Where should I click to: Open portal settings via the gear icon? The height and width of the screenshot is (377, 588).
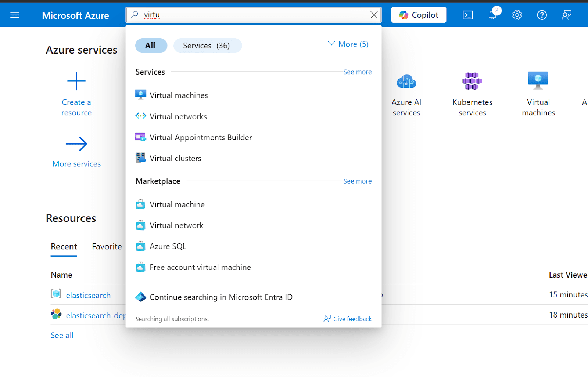(x=517, y=15)
